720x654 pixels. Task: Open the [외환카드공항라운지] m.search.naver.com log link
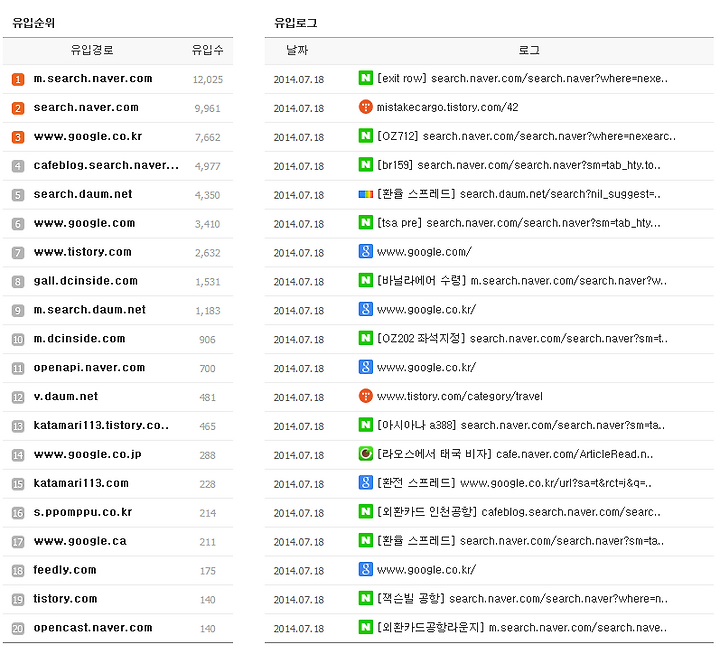click(522, 628)
